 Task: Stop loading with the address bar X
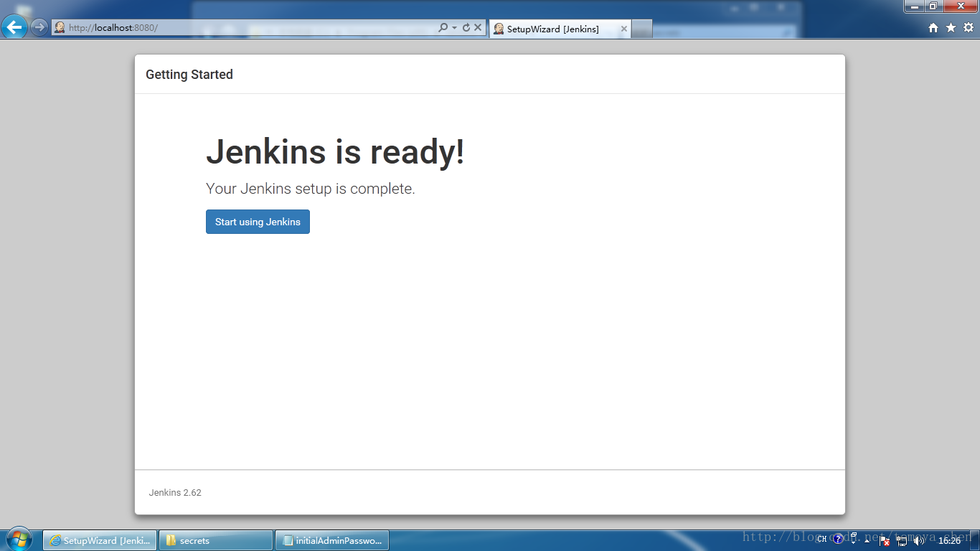pyautogui.click(x=478, y=28)
